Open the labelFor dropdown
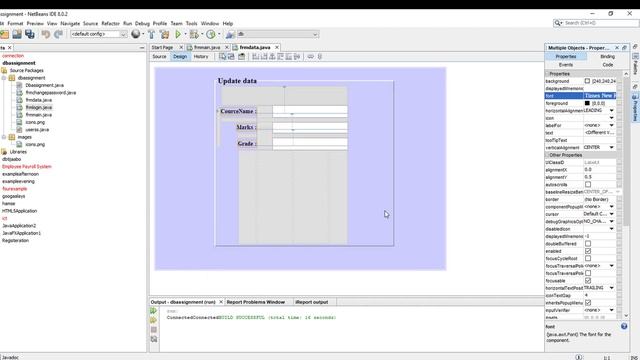Screen dimensions: 640x360 (611, 125)
